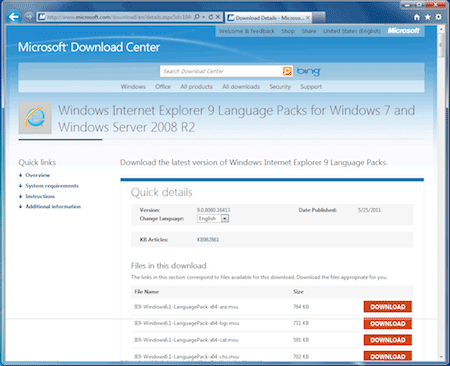Click the version number 9.0.8080.16413 text
Image resolution: width=450 pixels, height=366 pixels.
pyautogui.click(x=213, y=210)
